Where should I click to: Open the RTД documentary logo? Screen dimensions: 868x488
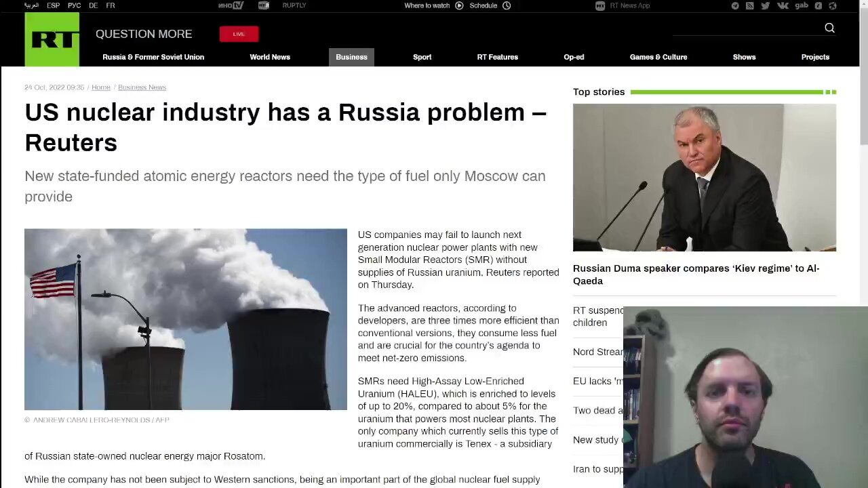[x=264, y=5]
